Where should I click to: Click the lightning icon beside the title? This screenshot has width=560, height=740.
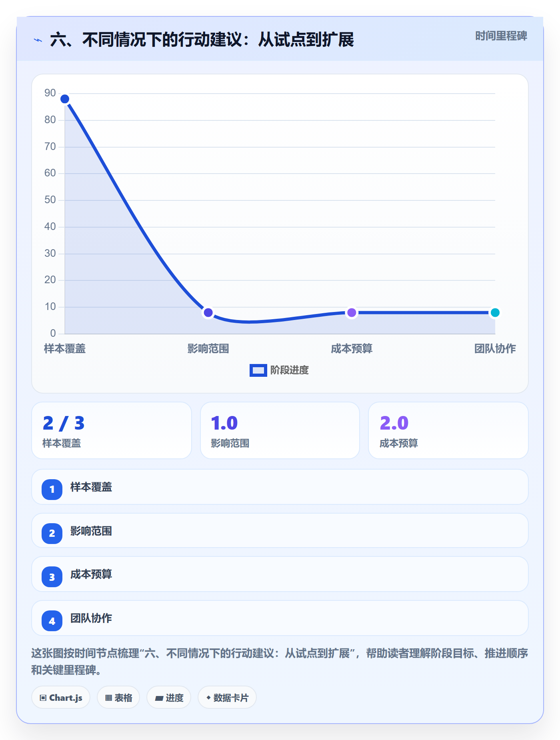pyautogui.click(x=38, y=40)
